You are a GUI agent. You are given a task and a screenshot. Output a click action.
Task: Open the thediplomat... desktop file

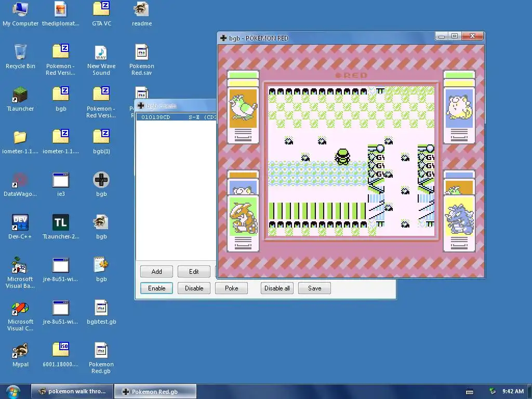coord(61,14)
